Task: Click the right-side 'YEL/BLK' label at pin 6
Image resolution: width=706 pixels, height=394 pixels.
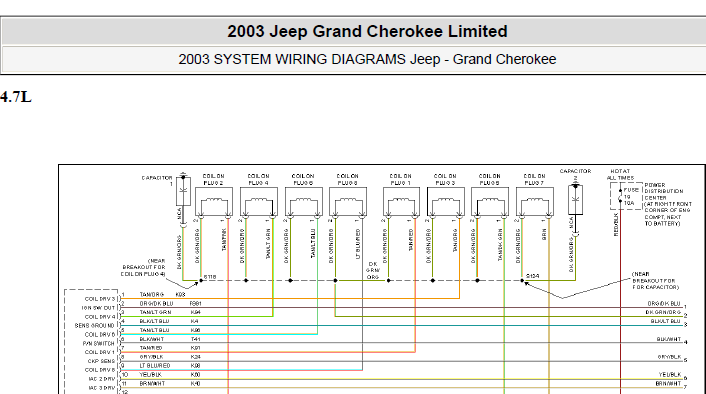Action: 670,375
